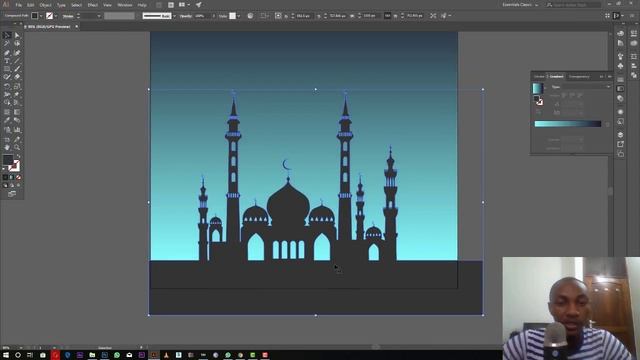Reset to default fill and stroke
The image size is (640, 360).
(x=4, y=169)
